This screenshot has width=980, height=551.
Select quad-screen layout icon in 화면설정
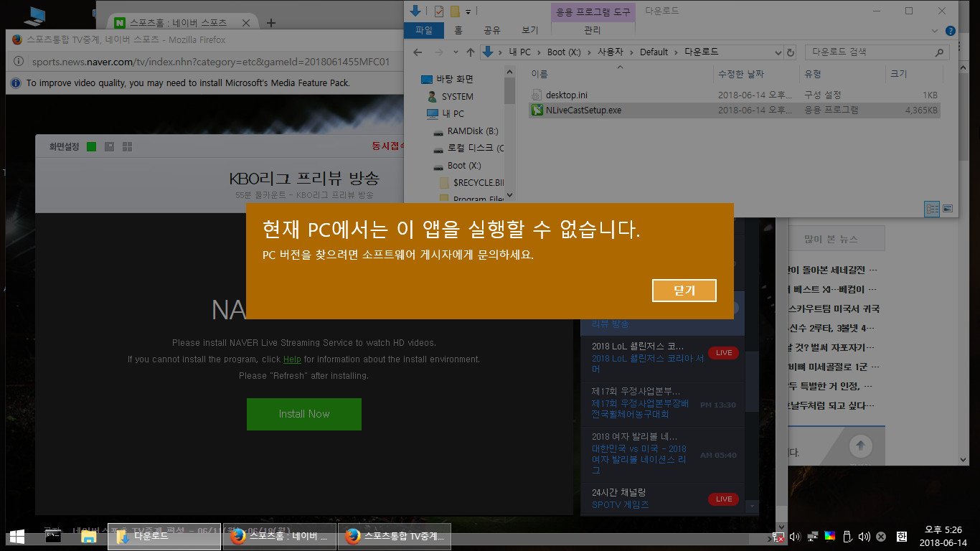coord(127,146)
